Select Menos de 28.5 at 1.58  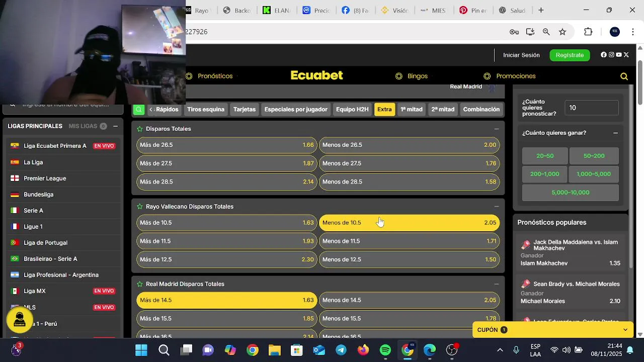pos(410,182)
